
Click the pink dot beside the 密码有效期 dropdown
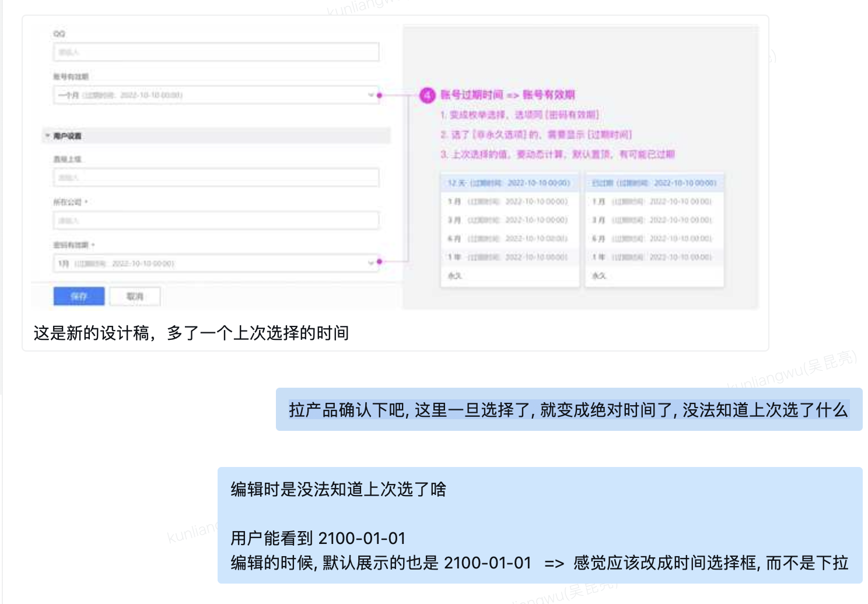click(380, 263)
